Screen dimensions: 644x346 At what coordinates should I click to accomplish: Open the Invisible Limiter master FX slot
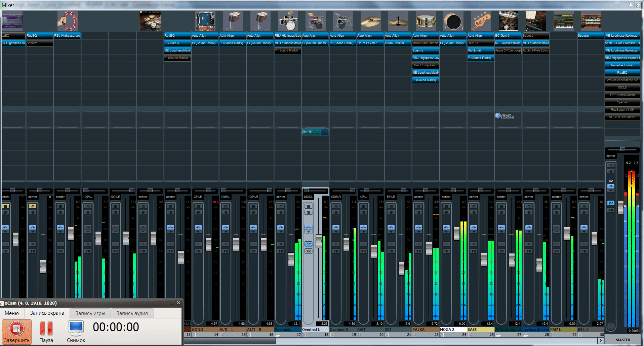coord(622,65)
